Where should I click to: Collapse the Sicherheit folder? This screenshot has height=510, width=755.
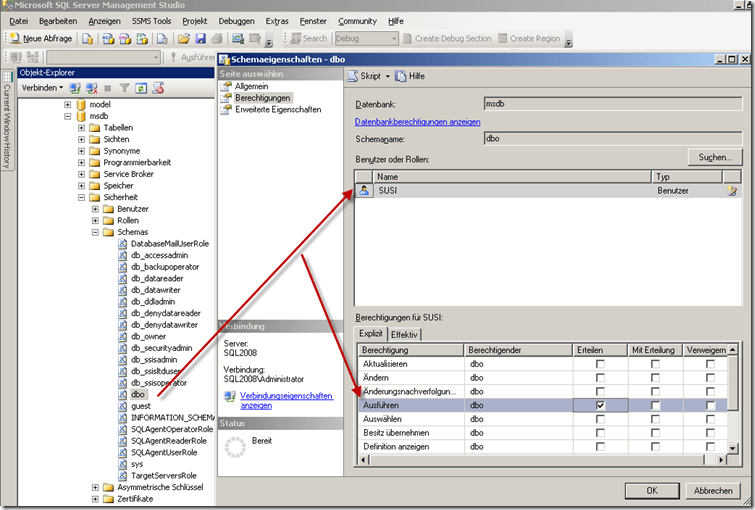point(81,197)
